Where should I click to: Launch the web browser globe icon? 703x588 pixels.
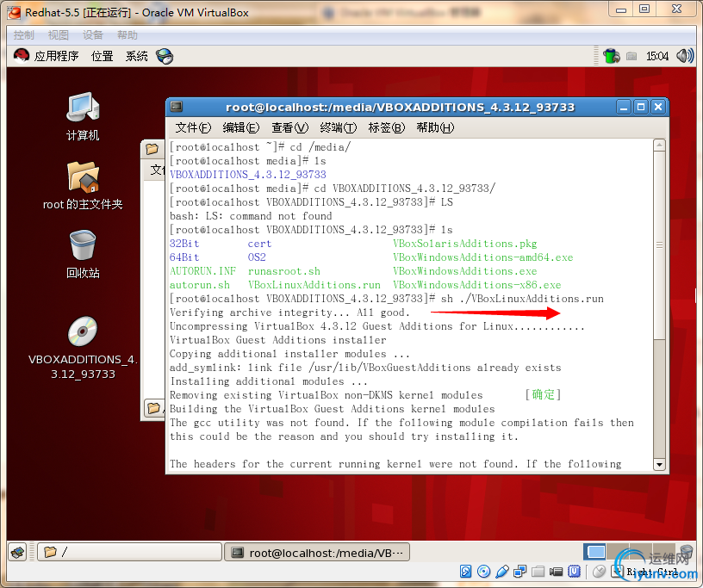(x=165, y=56)
